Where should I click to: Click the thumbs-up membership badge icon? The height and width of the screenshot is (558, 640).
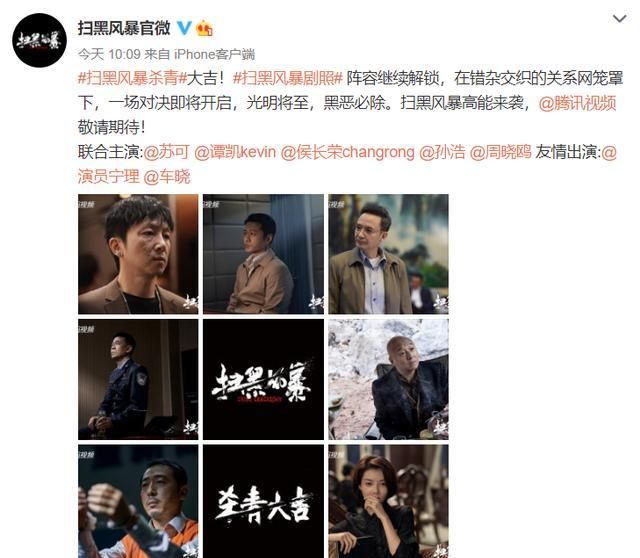point(204,29)
